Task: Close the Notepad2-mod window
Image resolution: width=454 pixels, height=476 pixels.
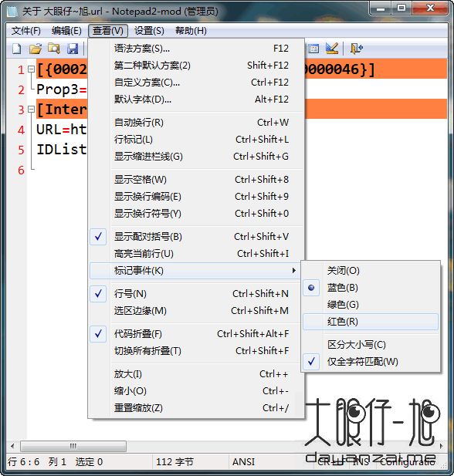Action: click(x=430, y=8)
